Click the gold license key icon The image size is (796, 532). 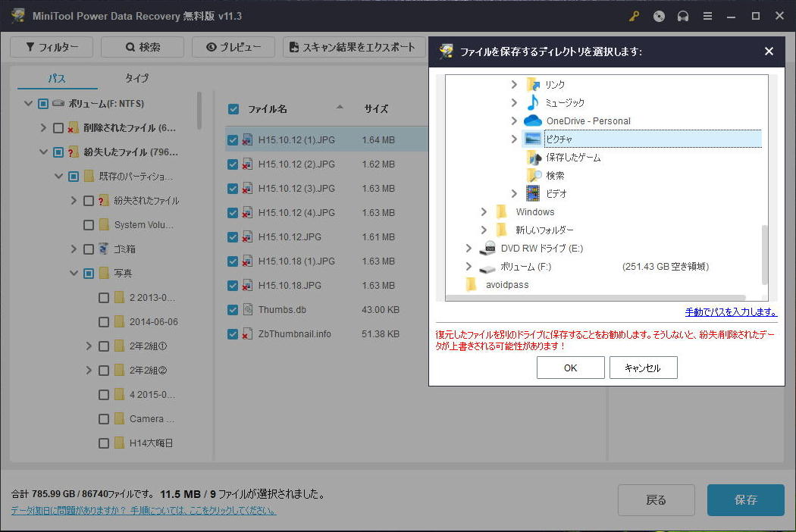(x=634, y=16)
